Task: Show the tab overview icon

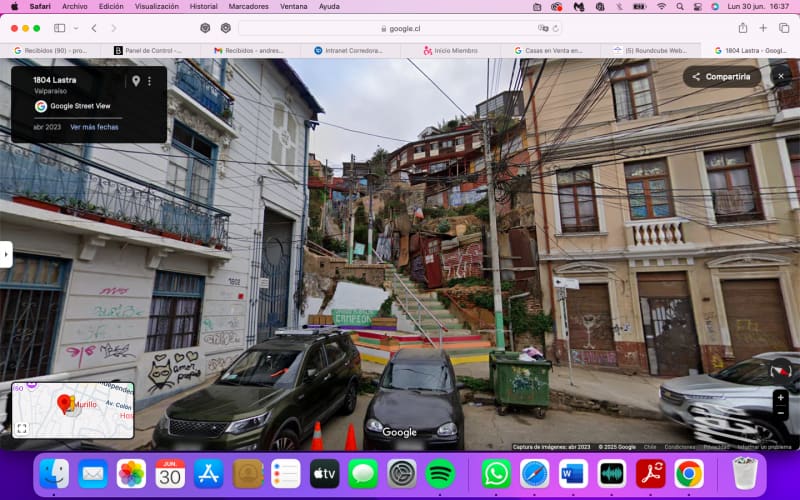Action: [784, 28]
